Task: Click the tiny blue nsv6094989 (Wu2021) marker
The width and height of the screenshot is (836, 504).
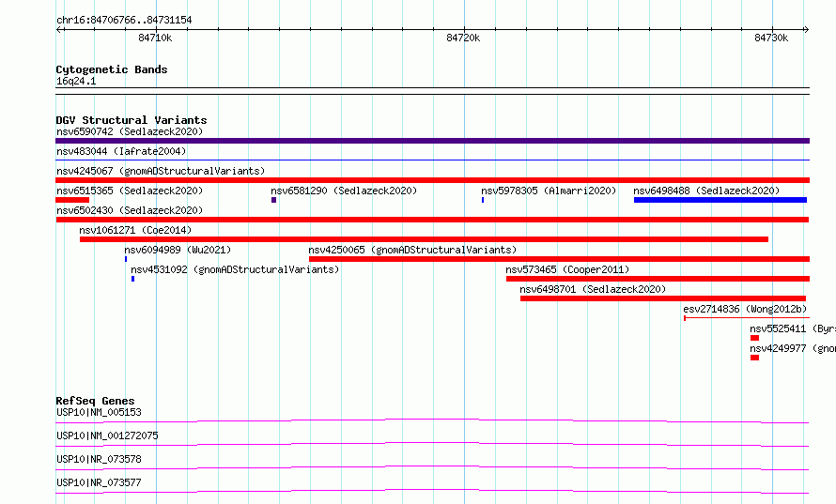Action: click(x=126, y=259)
